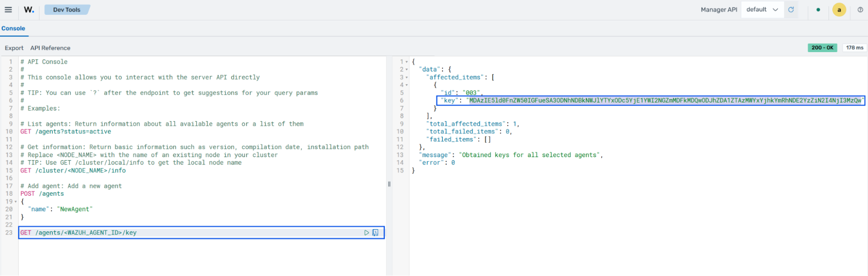Click the "# Get information" comment line
The width and height of the screenshot is (868, 276).
(x=195, y=147)
